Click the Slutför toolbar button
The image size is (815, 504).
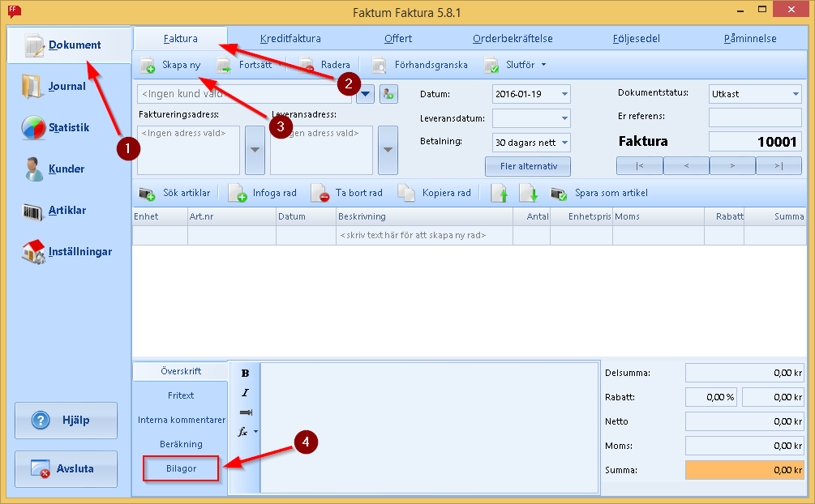tap(509, 65)
